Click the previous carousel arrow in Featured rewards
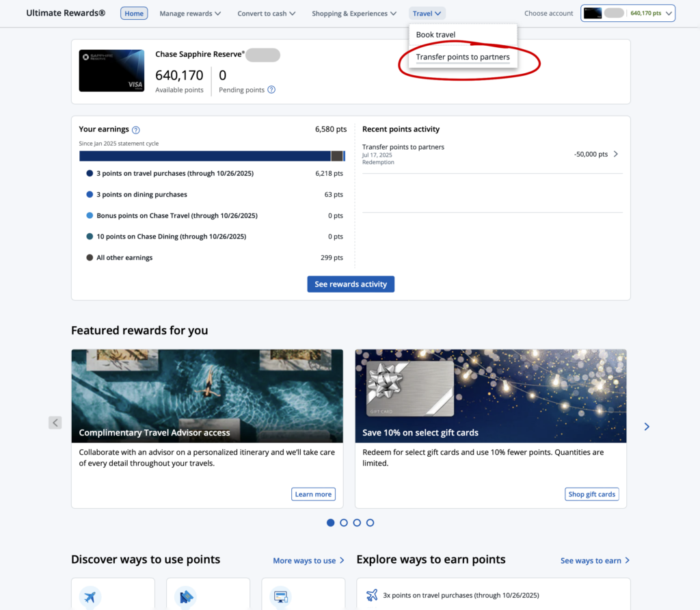700x610 pixels. [55, 423]
